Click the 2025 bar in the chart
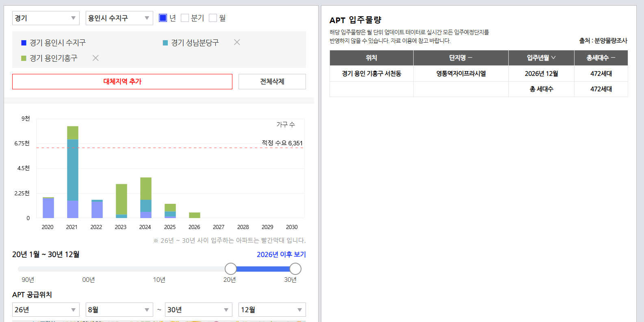644x322 pixels. coord(170,211)
